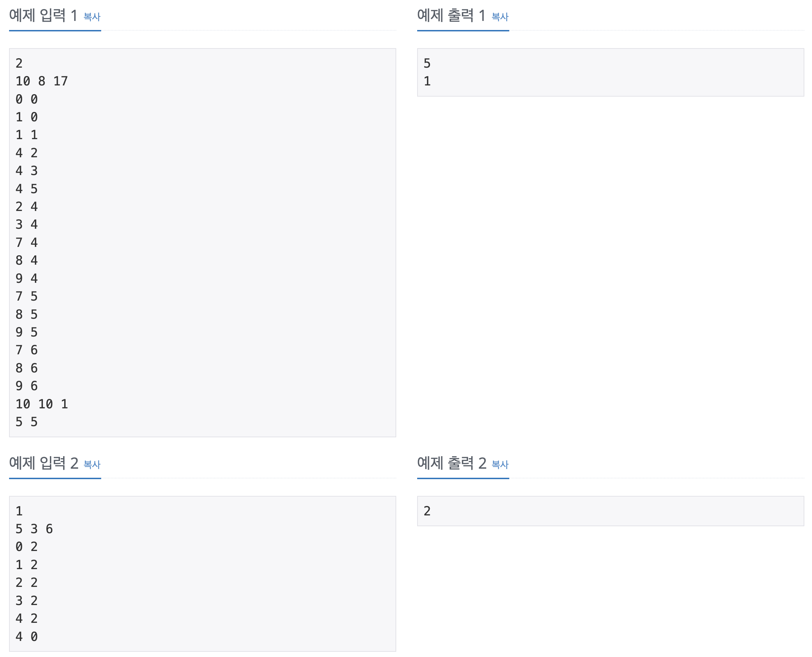Click the 예제 출력 2 heading
The image size is (812, 657).
click(x=452, y=463)
